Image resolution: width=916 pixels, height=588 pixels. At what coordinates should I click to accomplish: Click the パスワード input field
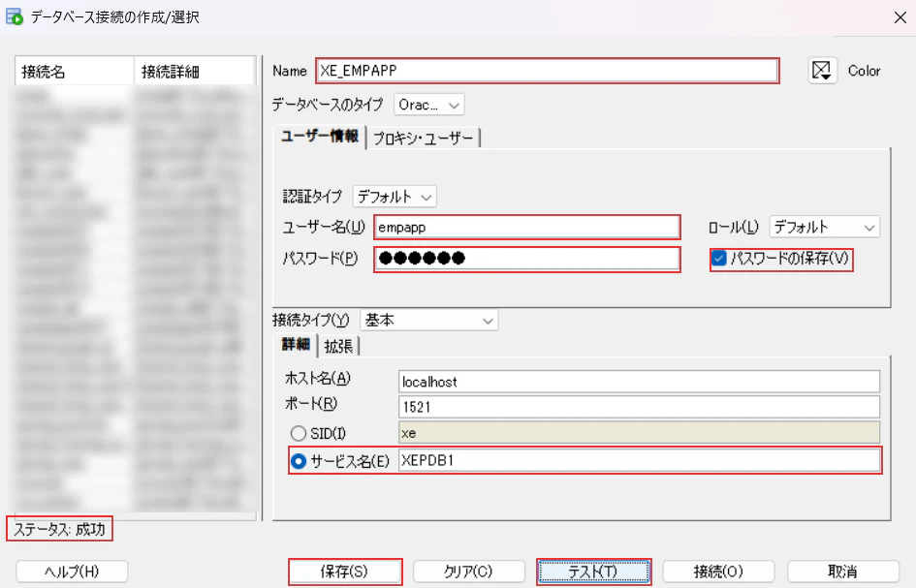coord(527,259)
